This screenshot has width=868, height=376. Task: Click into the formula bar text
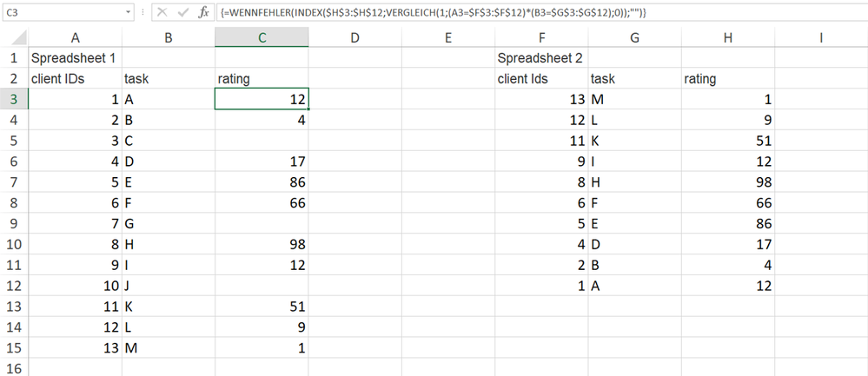pyautogui.click(x=540, y=11)
